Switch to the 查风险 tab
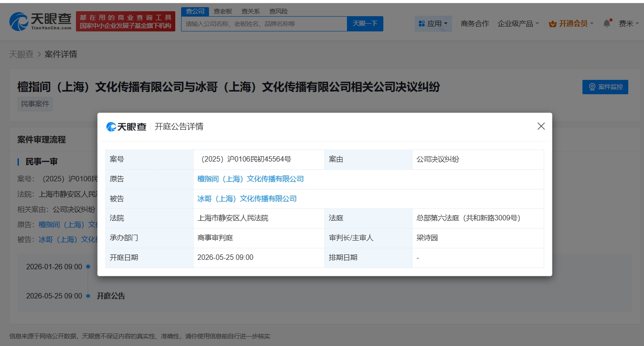The image size is (644, 346). (x=278, y=11)
